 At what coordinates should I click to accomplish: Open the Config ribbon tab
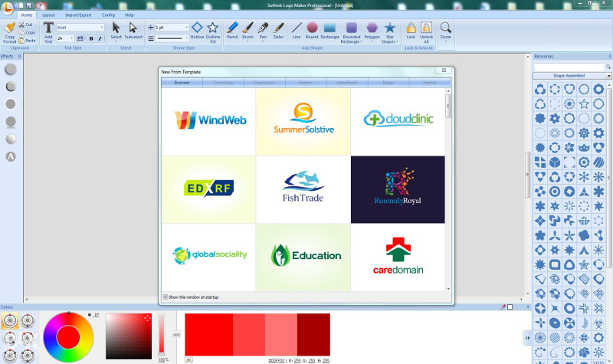coord(108,15)
